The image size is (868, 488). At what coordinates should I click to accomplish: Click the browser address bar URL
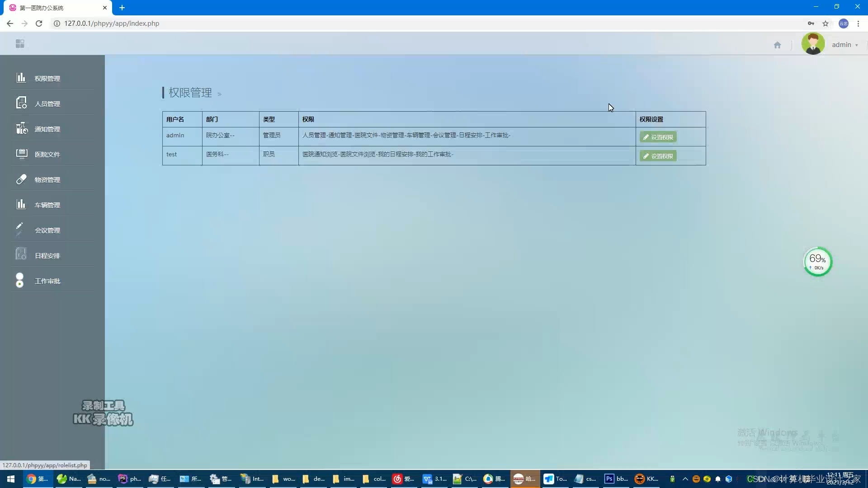112,23
